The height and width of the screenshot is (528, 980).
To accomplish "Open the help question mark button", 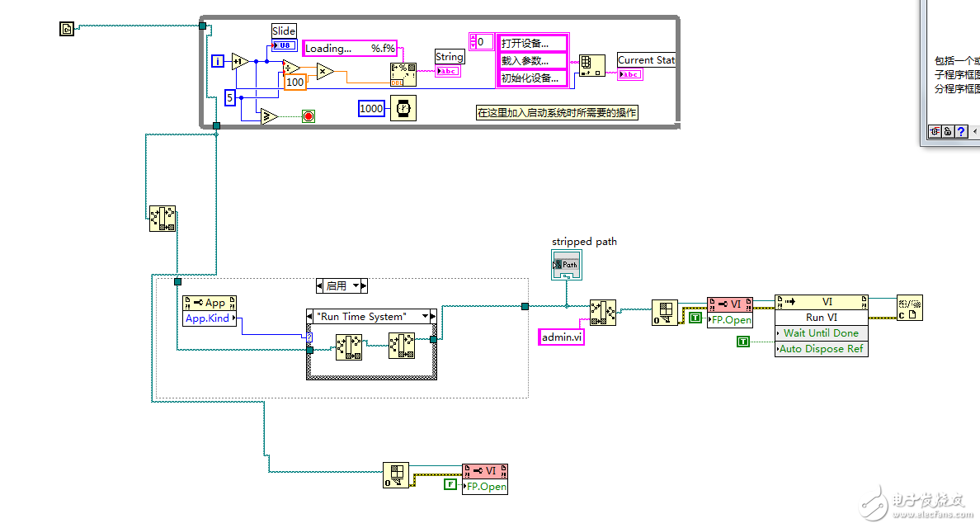I will [x=961, y=131].
